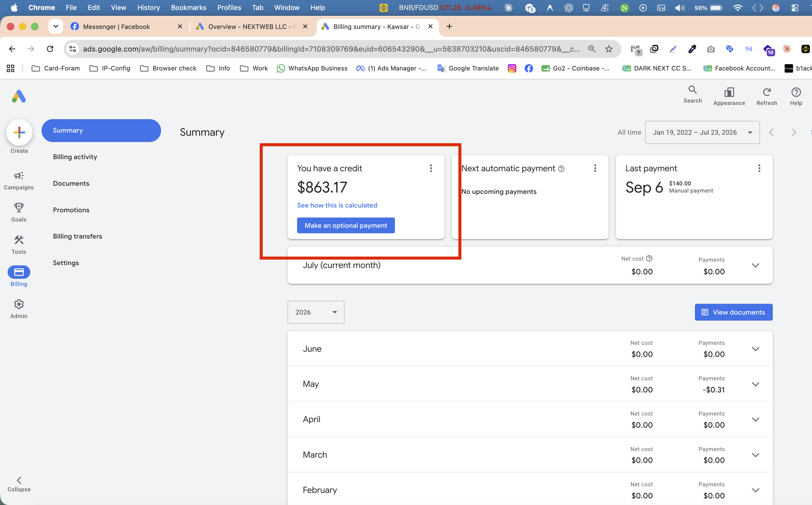Open Documents in billing menu
This screenshot has height=505, width=812.
coord(71,183)
